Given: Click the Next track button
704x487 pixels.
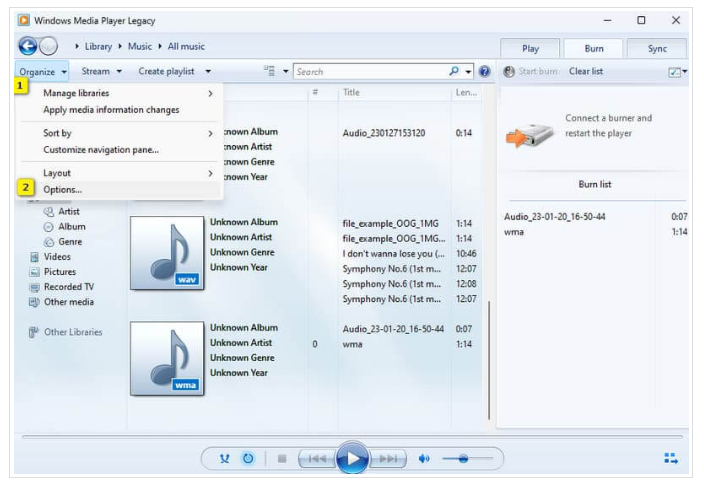Looking at the screenshot, I should click(x=388, y=459).
